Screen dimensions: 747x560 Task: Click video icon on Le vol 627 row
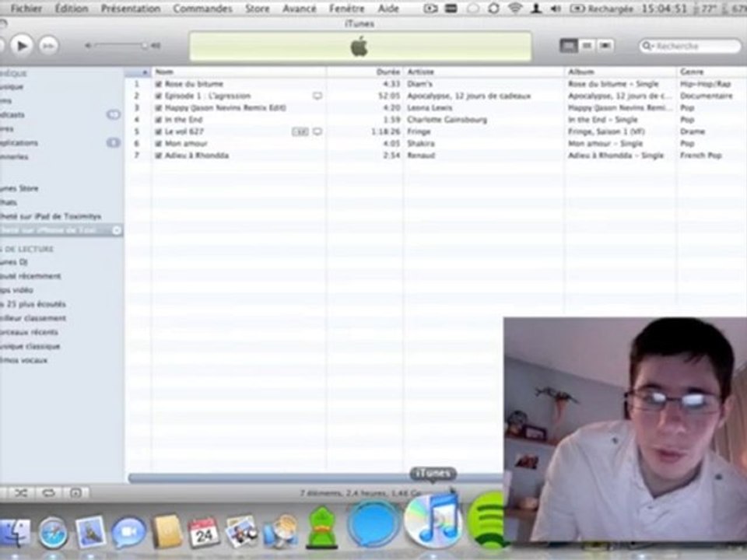click(x=317, y=131)
